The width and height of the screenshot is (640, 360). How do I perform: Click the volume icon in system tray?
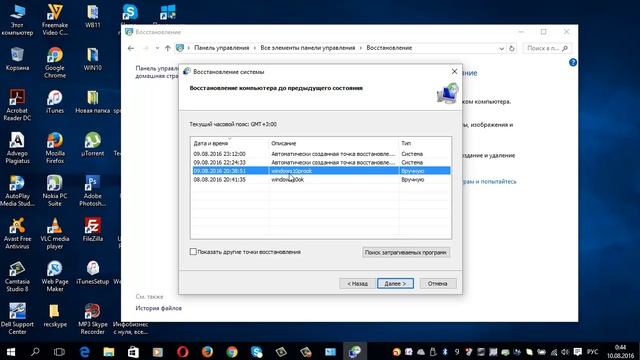click(565, 352)
